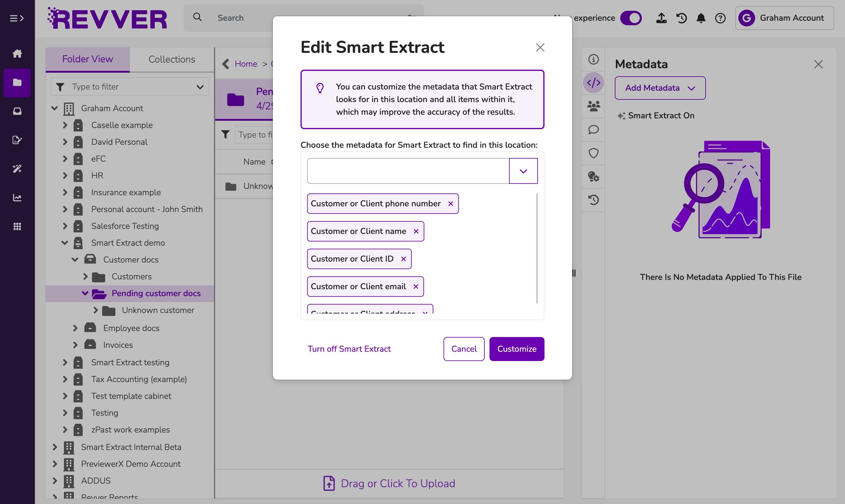Click the metadata search input field
The height and width of the screenshot is (504, 845).
408,171
